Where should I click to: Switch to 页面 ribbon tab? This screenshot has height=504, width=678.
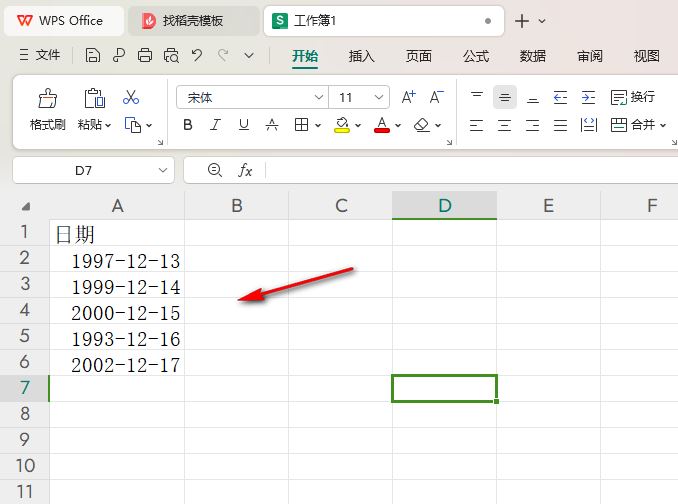419,56
